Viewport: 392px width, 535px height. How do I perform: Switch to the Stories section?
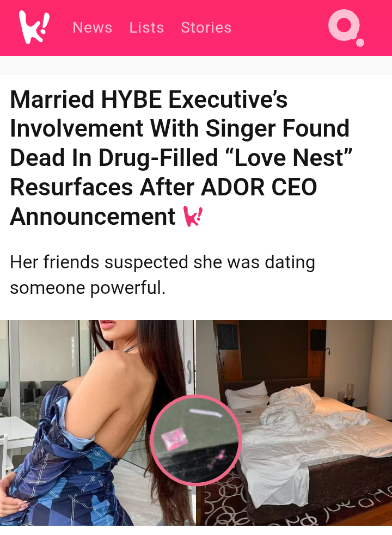tap(206, 27)
